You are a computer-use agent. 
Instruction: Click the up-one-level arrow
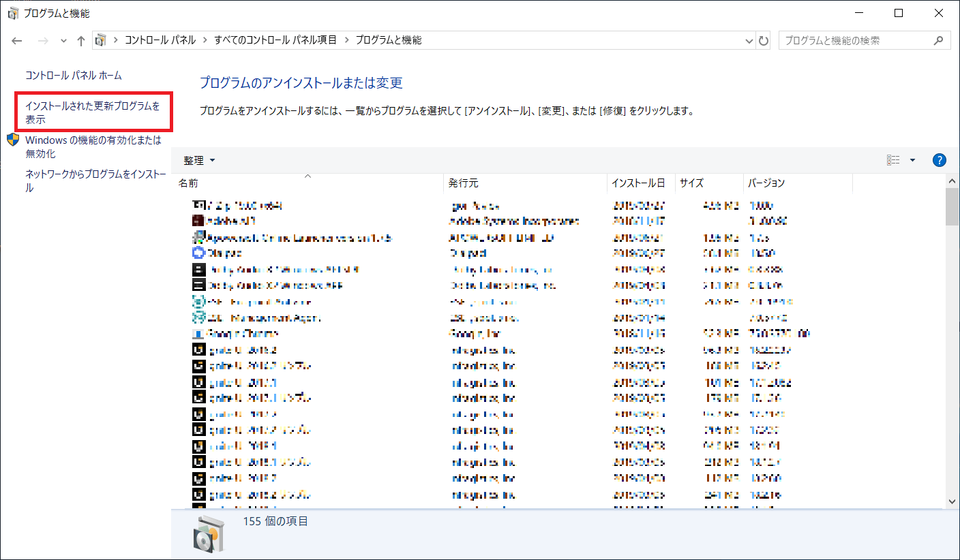pos(81,40)
